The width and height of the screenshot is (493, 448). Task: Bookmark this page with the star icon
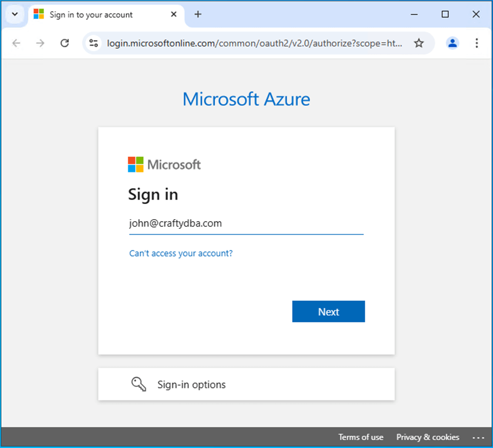(419, 43)
